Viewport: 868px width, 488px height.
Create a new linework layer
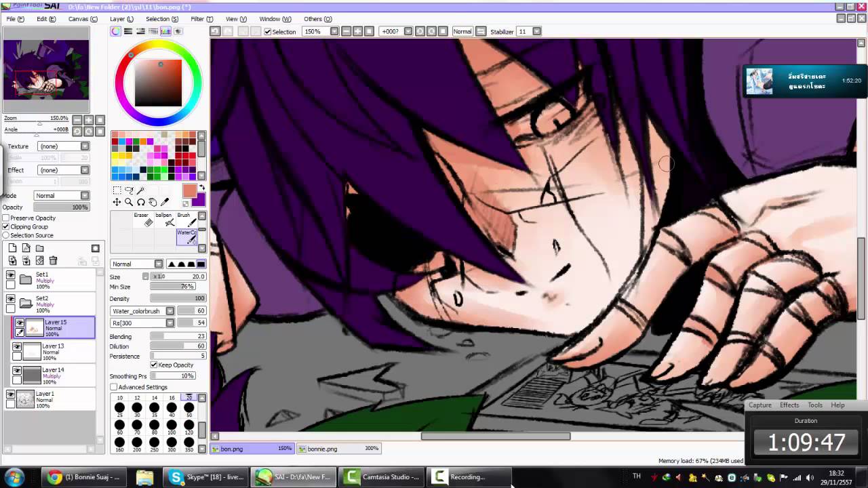(x=26, y=249)
